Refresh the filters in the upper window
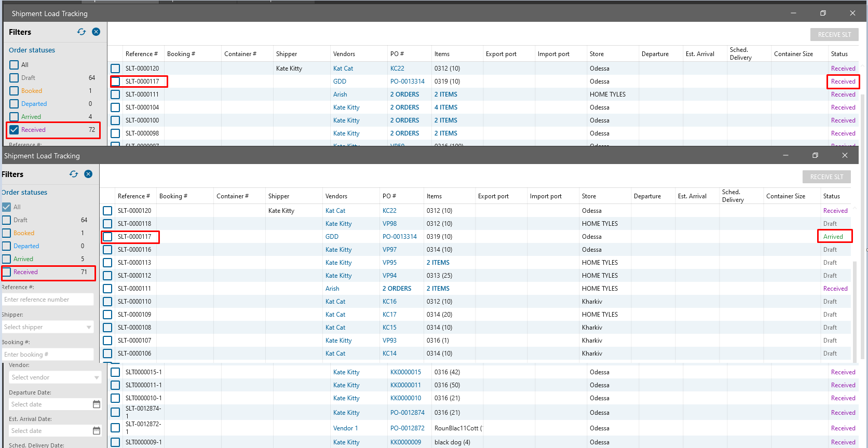The width and height of the screenshot is (868, 448). 82,32
